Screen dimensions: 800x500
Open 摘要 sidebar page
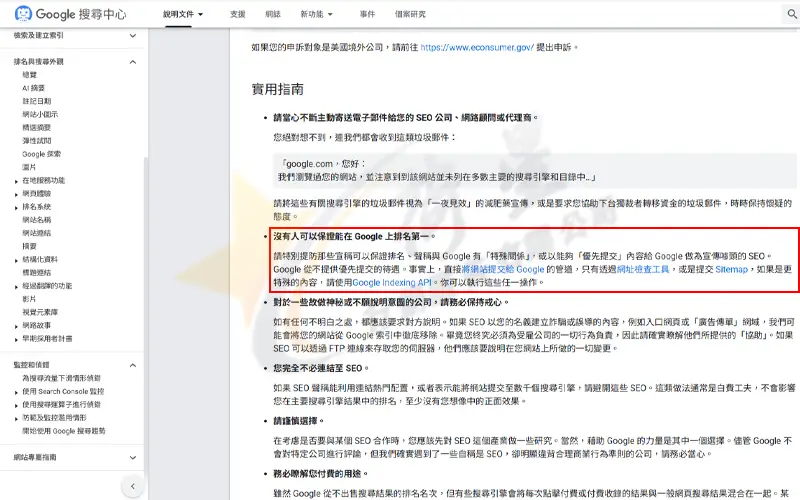[x=30, y=246]
